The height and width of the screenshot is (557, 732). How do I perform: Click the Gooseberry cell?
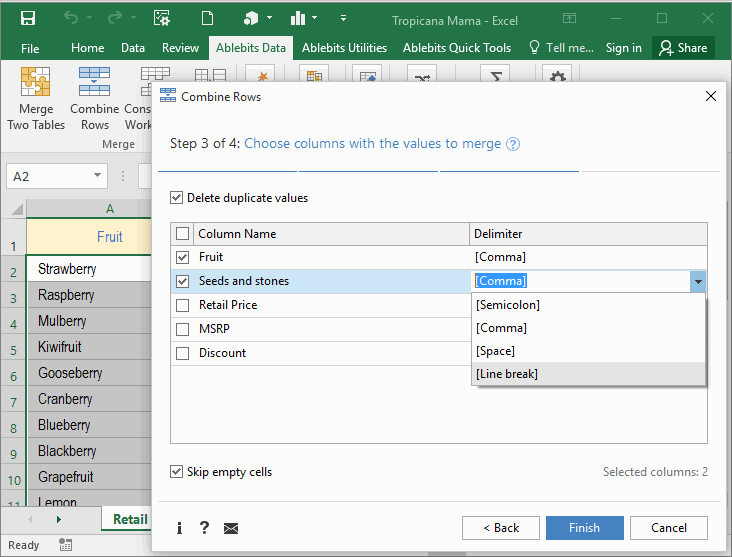point(89,373)
